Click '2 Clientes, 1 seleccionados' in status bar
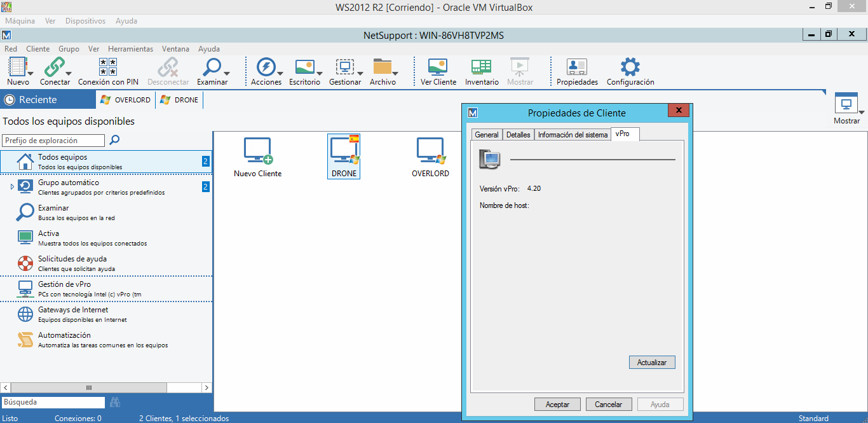868x423 pixels. [x=184, y=419]
